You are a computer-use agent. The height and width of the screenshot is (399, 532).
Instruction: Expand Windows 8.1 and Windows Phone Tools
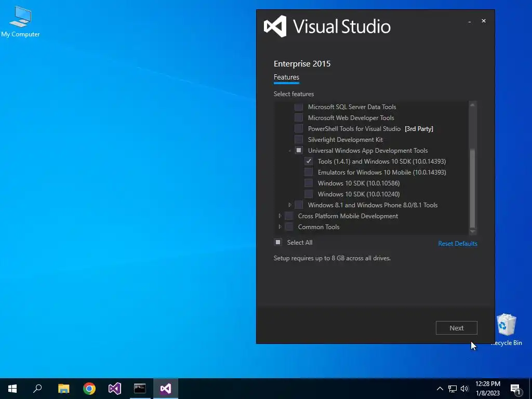(290, 205)
